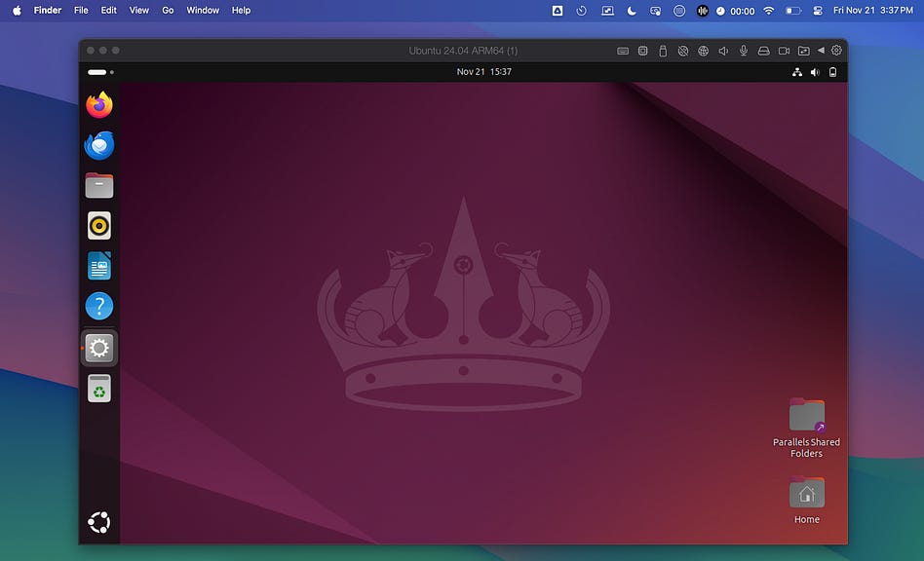The image size is (924, 561).
Task: Open LibreOffice Writer from the dock
Action: tap(99, 266)
